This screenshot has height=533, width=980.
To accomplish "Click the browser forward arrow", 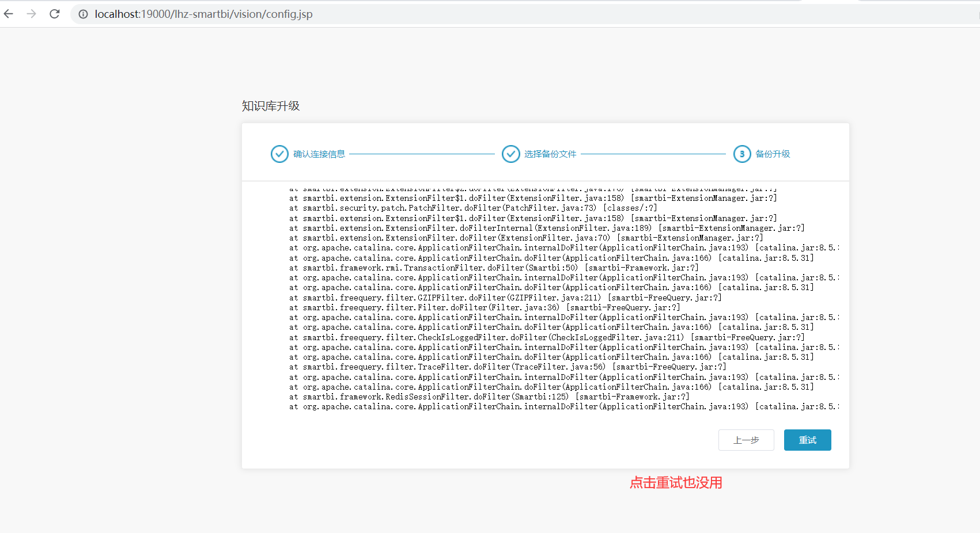I will (32, 14).
